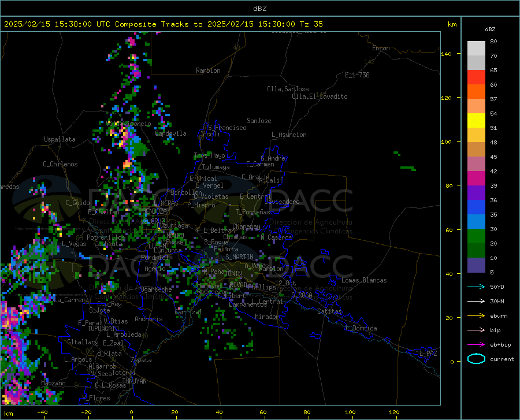Pick the mauve 42-45 dBZ swatch
Screen dimensions: 520x420
(476, 164)
